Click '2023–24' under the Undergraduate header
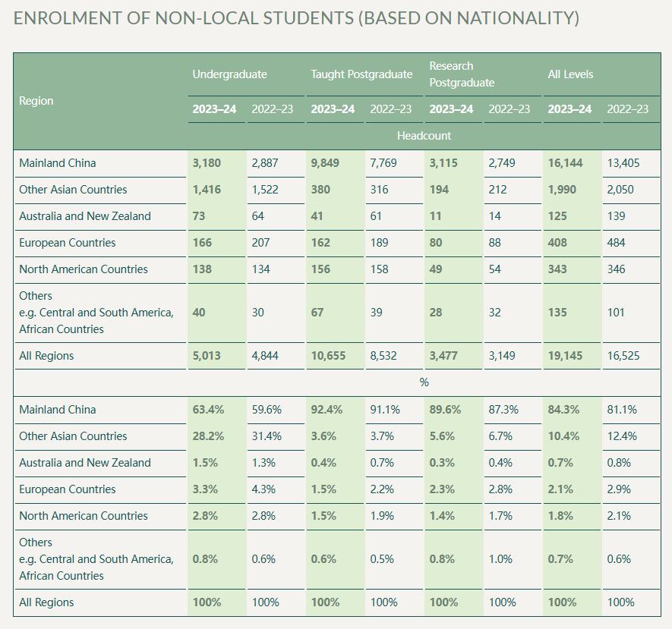 pyautogui.click(x=214, y=109)
